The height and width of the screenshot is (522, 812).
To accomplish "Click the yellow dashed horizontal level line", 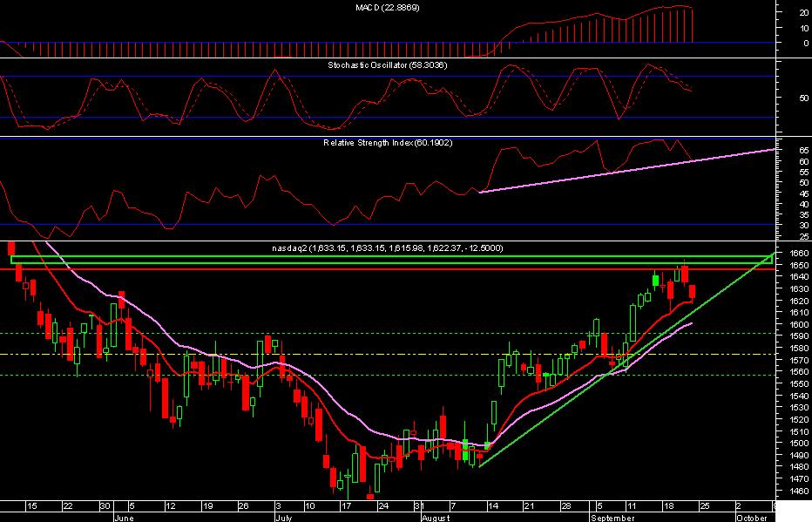I will 388,354.
